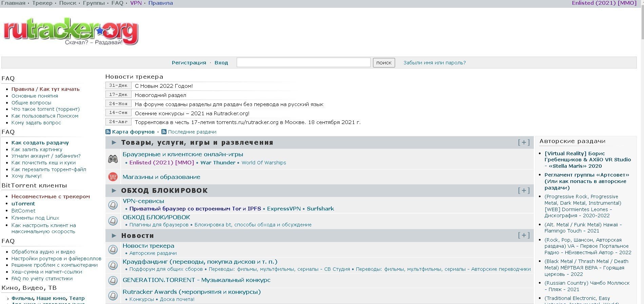Open Поиск in the top menu
644x304 pixels.
coord(68,3)
